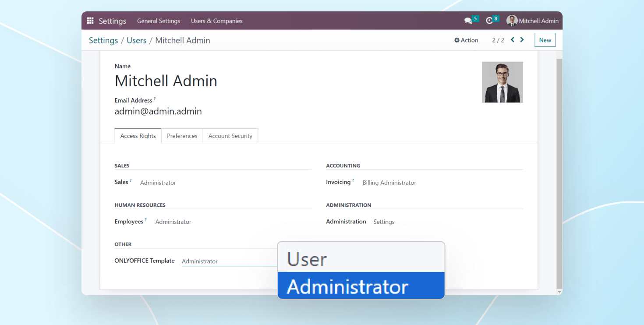Navigate to Users breadcrumb link
644x325 pixels.
(x=136, y=40)
